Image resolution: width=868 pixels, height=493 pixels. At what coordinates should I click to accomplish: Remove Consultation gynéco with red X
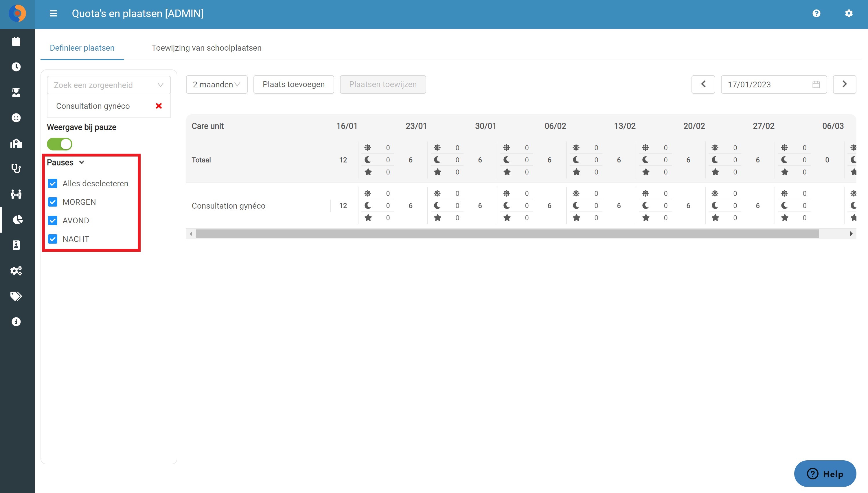[x=159, y=106]
